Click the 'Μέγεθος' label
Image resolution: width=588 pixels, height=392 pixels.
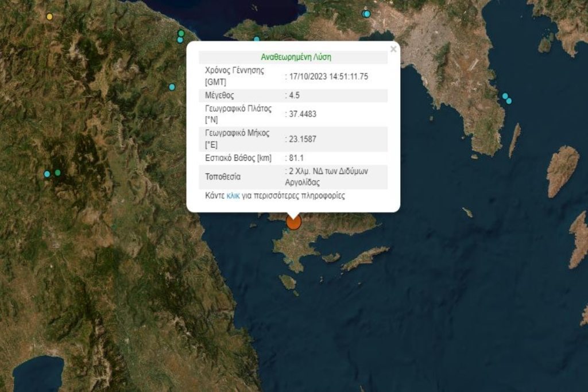(x=219, y=95)
